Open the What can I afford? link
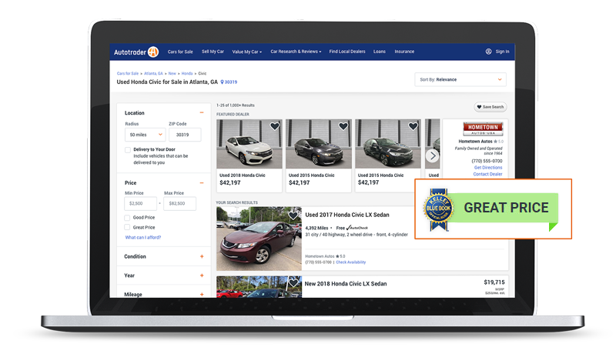This screenshot has height=364, width=616. [x=143, y=238]
